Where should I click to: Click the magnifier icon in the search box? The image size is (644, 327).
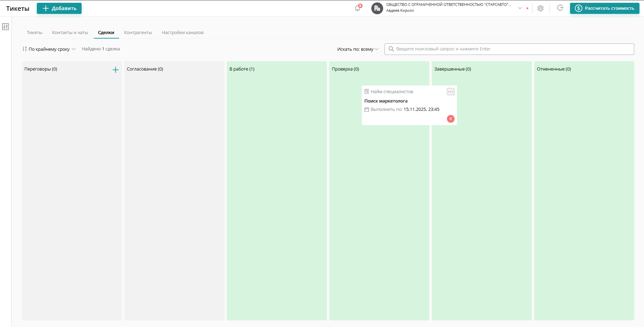(x=391, y=49)
